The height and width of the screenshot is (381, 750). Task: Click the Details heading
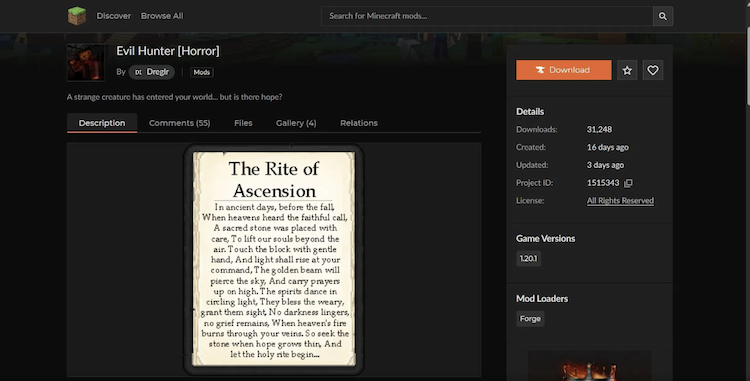pos(530,112)
